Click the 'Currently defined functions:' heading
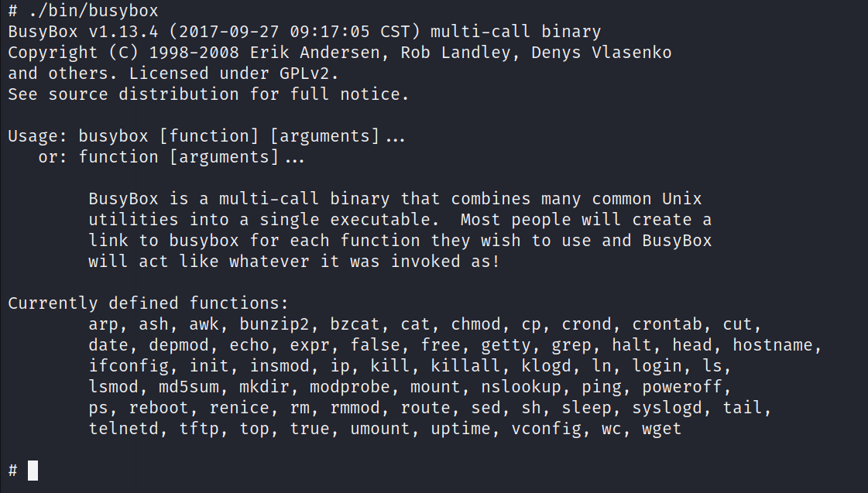The image size is (868, 493). pos(149,303)
